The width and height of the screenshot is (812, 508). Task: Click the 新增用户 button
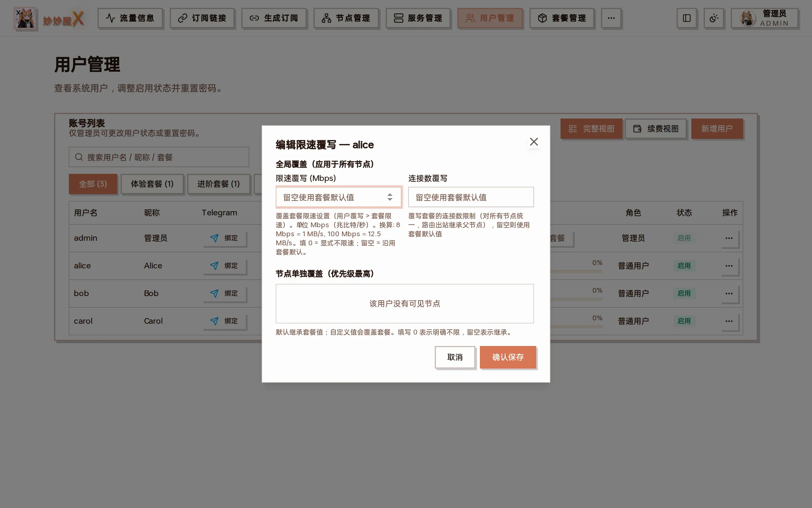(x=717, y=129)
